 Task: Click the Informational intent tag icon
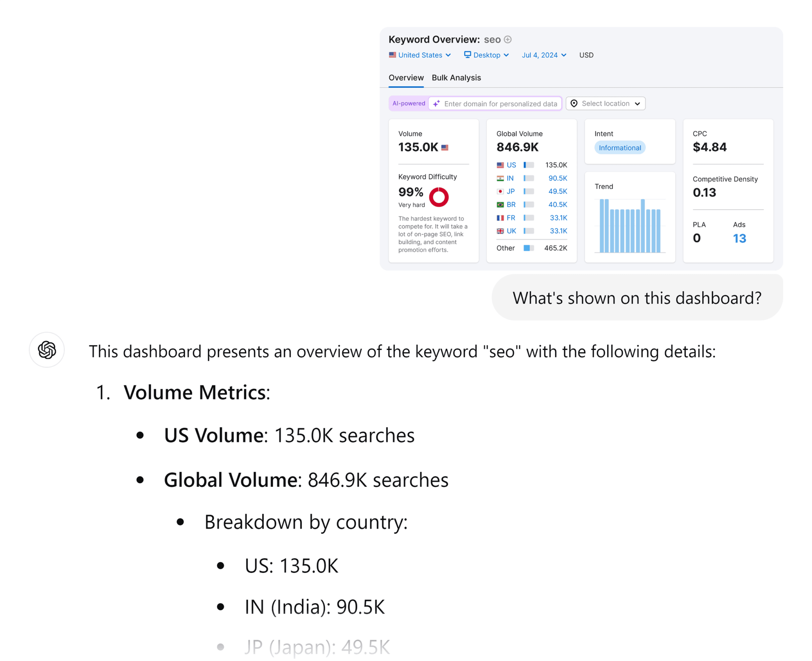click(x=619, y=147)
